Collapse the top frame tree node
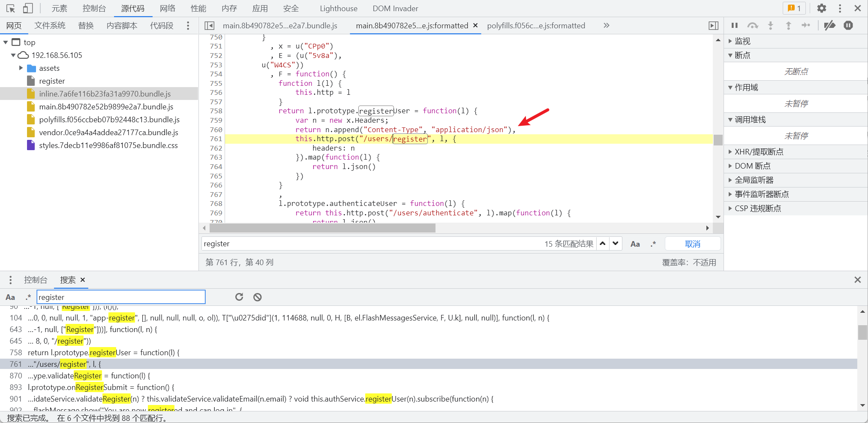 [6, 42]
